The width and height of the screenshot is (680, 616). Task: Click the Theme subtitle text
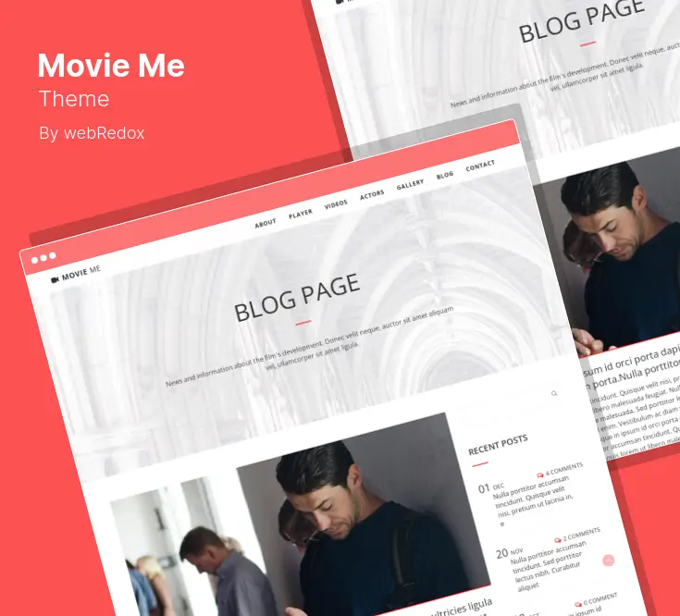pyautogui.click(x=74, y=99)
